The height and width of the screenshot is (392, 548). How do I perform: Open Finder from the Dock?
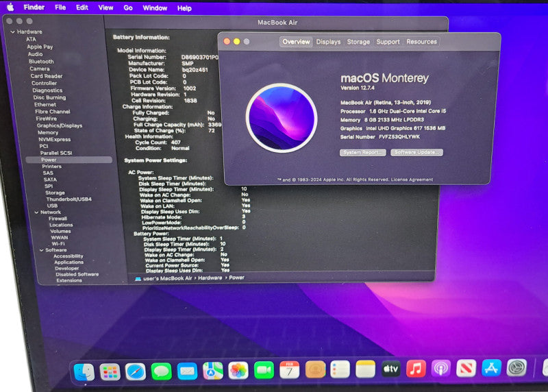(x=84, y=371)
